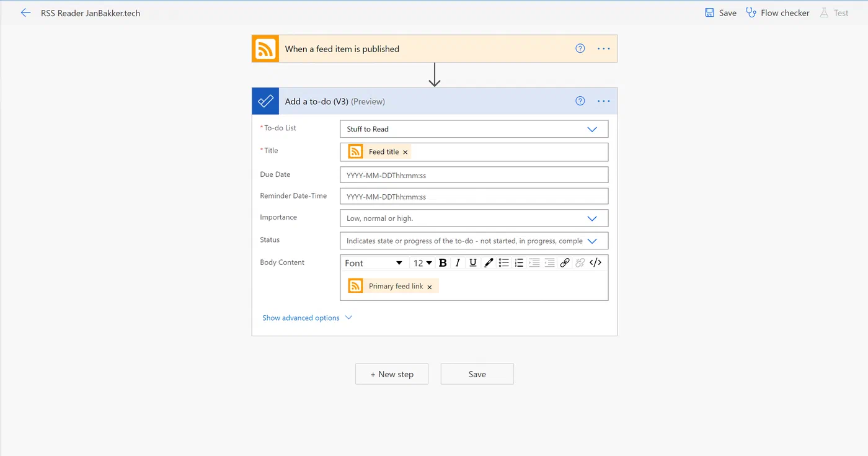Click 'When a feed item is published' title
868x456 pixels.
342,49
